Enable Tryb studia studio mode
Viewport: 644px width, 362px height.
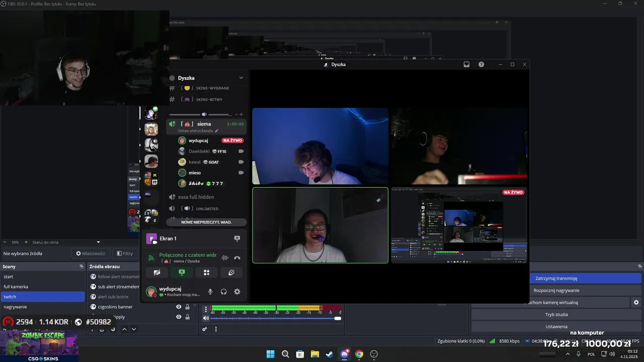[556, 314]
